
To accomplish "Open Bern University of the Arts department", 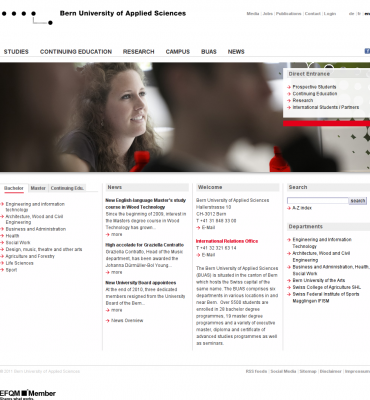I will pos(319,280).
